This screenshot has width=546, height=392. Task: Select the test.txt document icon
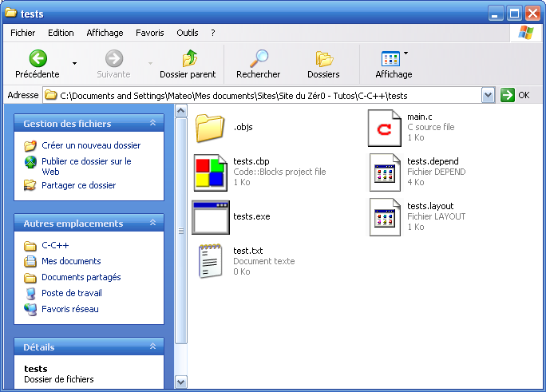coord(211,260)
